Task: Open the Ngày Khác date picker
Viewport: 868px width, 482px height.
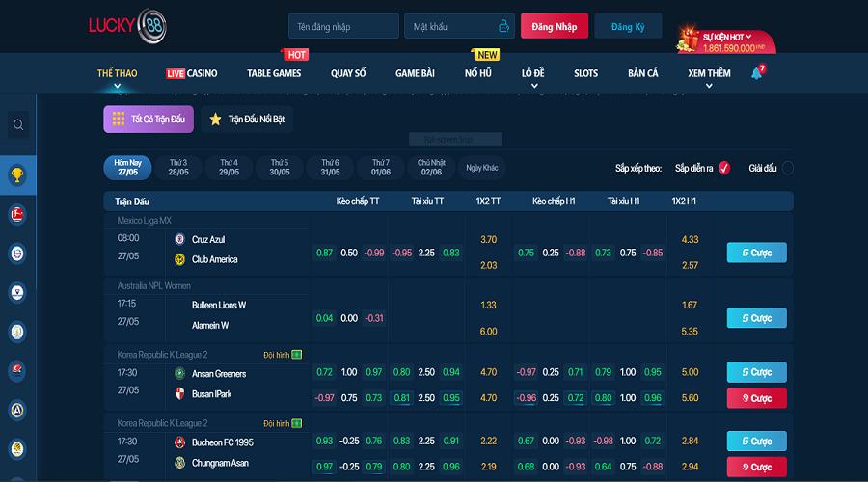Action: pyautogui.click(x=481, y=168)
